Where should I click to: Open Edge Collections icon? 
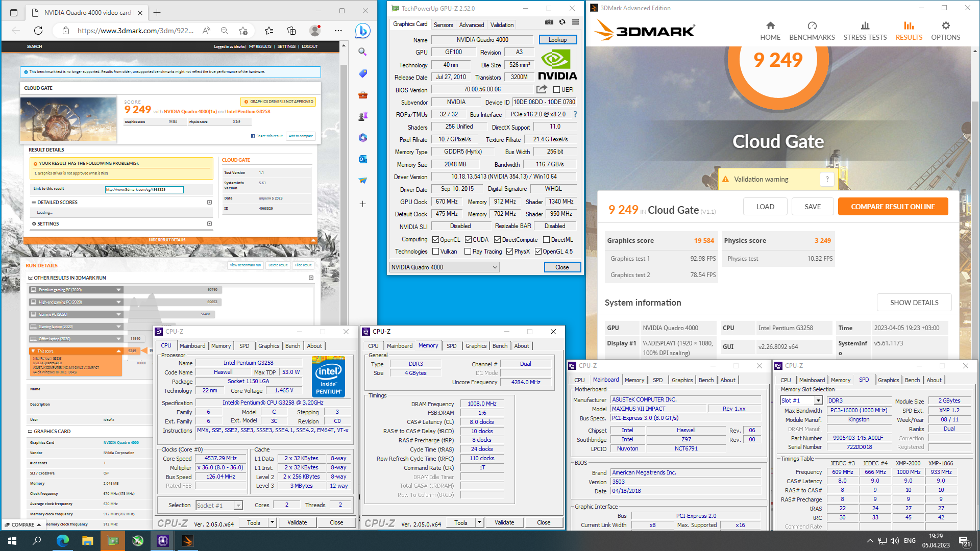point(291,31)
